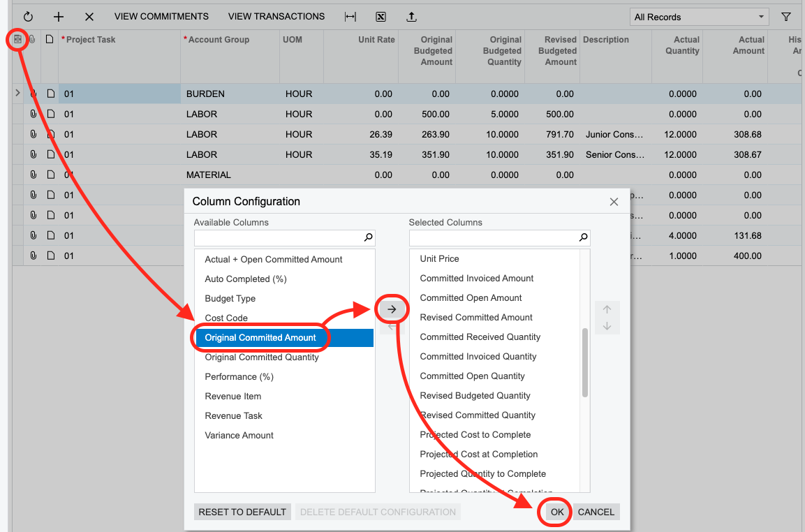Image resolution: width=805 pixels, height=532 pixels.
Task: Add a new row with the plus icon
Action: [x=59, y=17]
